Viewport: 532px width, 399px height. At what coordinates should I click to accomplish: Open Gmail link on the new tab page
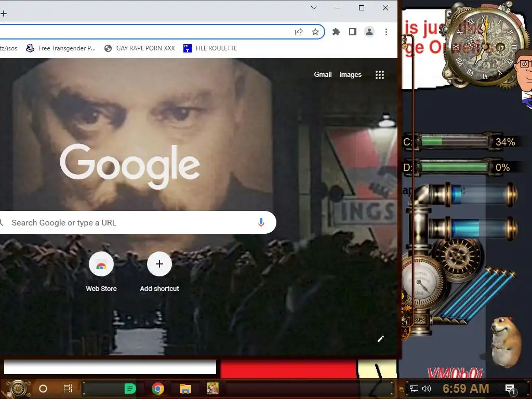(x=323, y=75)
